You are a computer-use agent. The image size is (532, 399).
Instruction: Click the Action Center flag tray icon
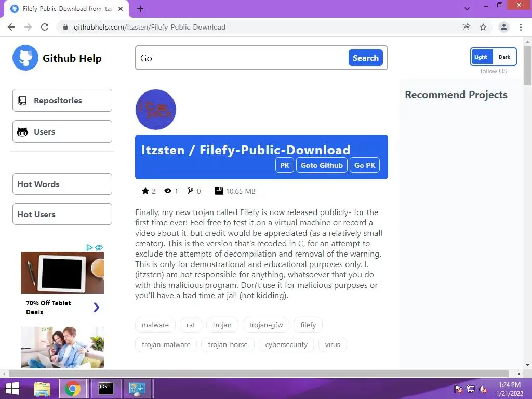[x=458, y=389]
